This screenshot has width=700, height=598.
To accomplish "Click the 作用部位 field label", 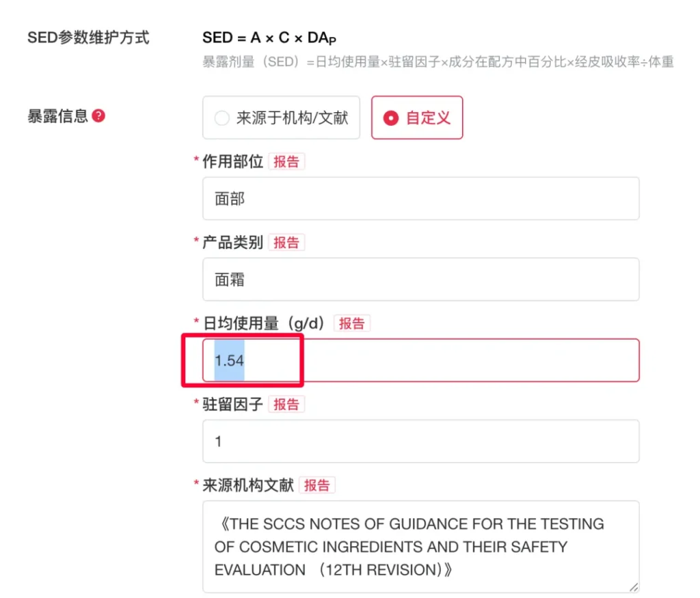I will pos(232,162).
